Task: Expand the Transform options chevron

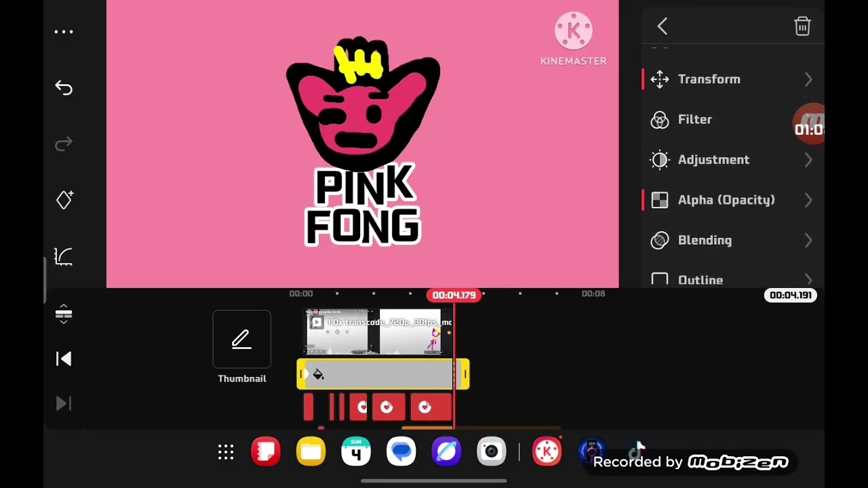Action: click(x=808, y=79)
